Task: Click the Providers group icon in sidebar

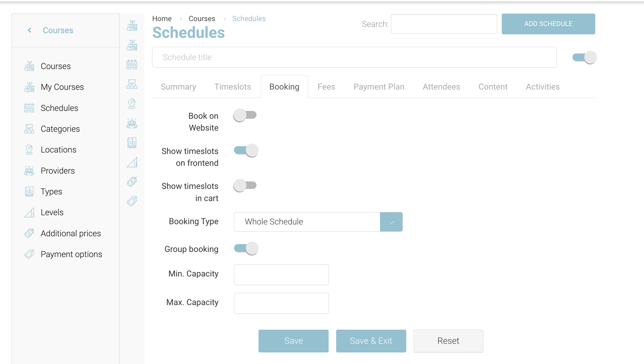Action: pos(29,171)
